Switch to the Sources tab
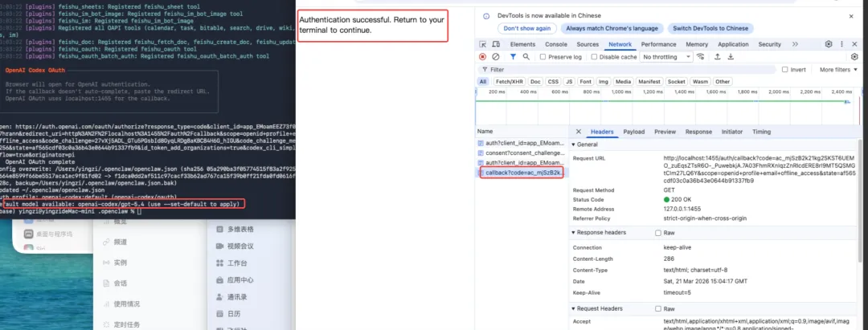The width and height of the screenshot is (868, 330). (588, 44)
